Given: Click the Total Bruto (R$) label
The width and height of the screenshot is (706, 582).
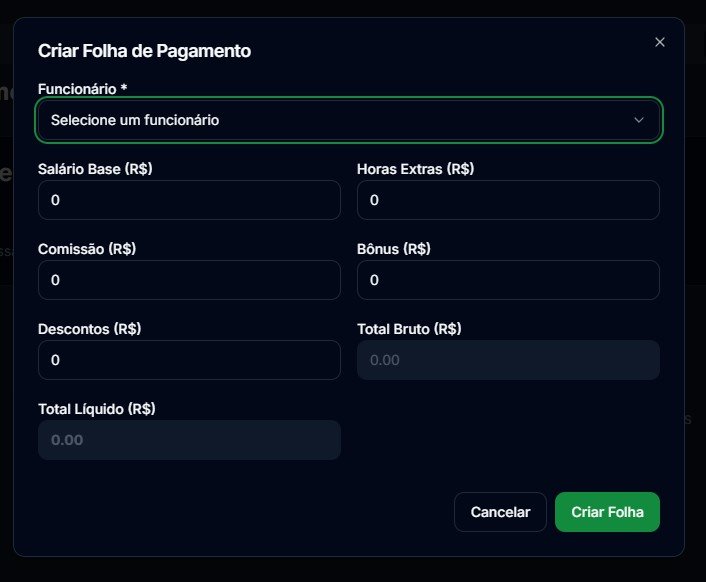Looking at the screenshot, I should pos(409,329).
